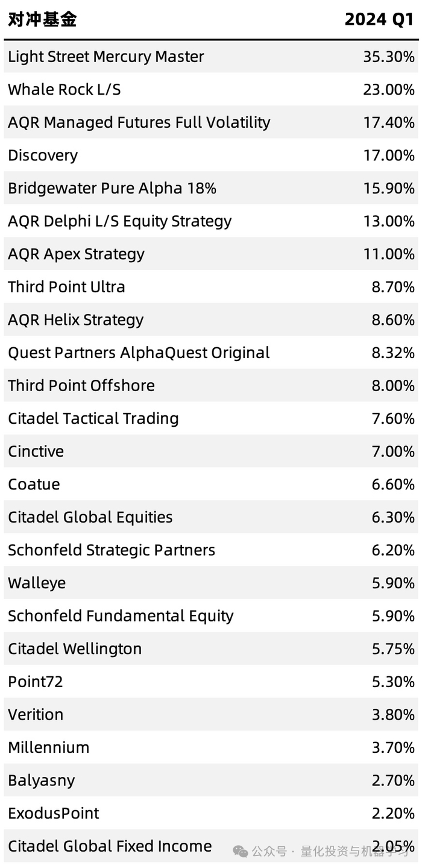Image resolution: width=422 pixels, height=868 pixels.
Task: Click the 7.60% Citadel Tactical Trading value
Action: tap(392, 418)
